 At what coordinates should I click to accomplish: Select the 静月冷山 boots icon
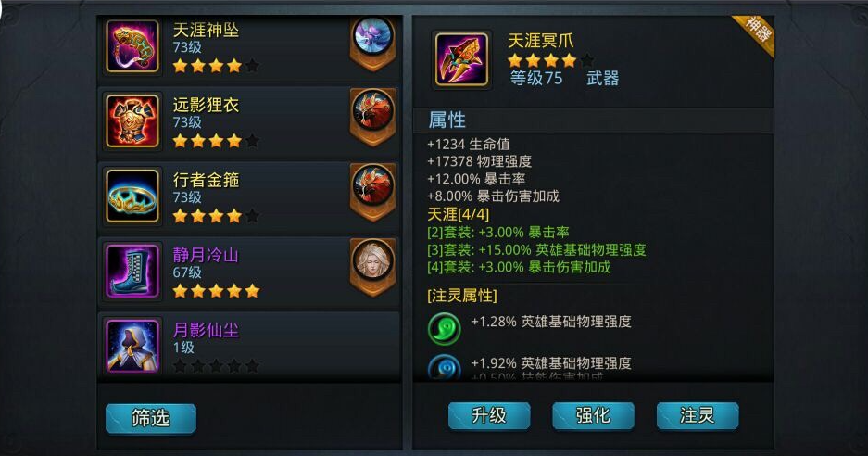tap(132, 271)
